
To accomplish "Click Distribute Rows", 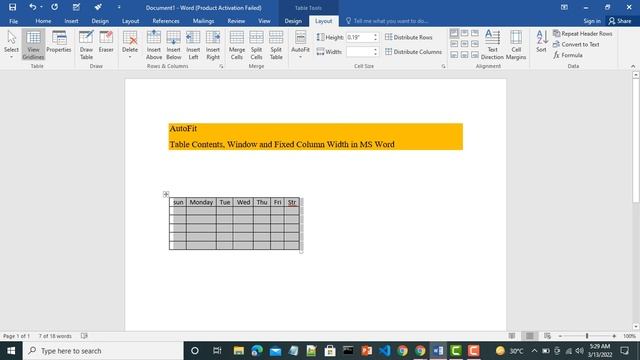I will (x=409, y=37).
